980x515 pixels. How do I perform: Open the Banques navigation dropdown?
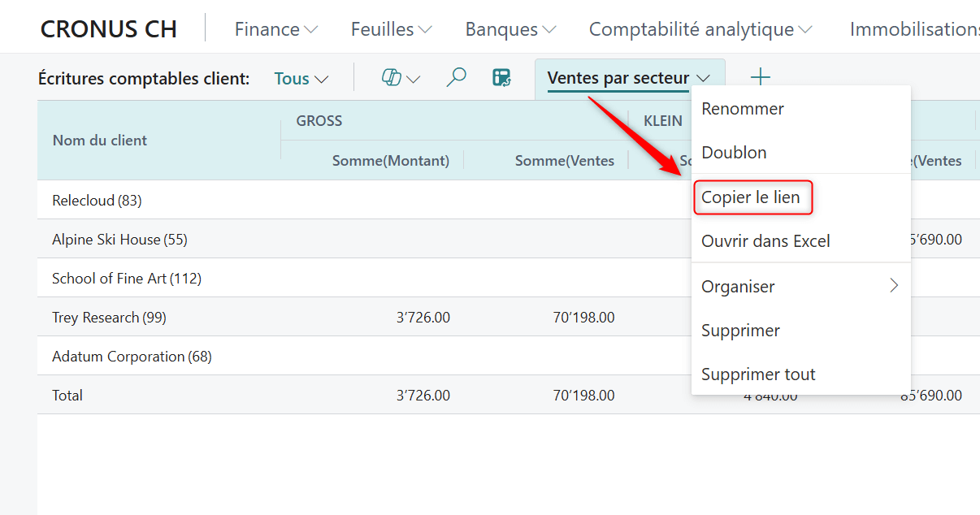point(510,29)
